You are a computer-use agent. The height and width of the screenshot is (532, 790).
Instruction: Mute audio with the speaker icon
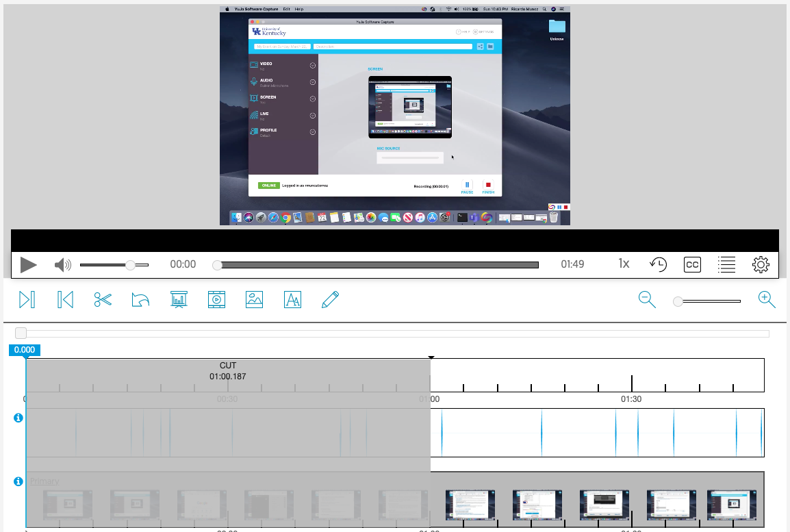coord(62,264)
